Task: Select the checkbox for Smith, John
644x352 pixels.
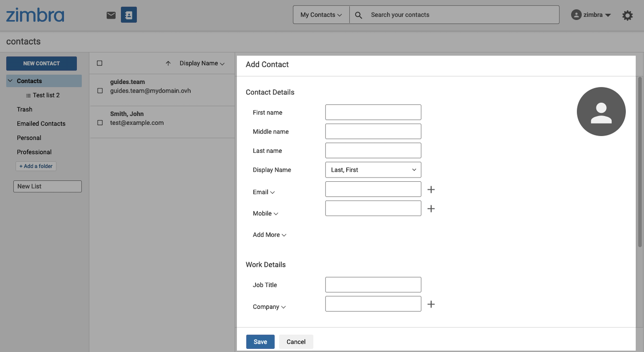Action: pos(99,122)
